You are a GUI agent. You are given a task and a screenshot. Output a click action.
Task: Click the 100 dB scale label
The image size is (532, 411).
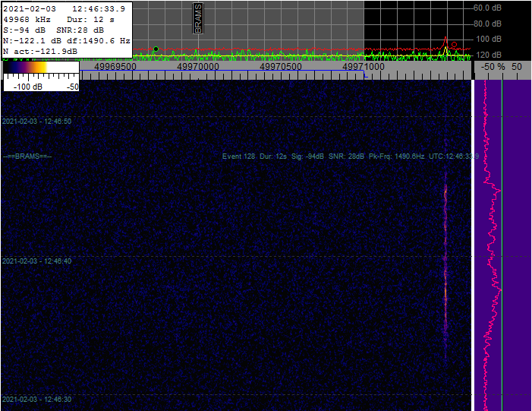click(489, 39)
